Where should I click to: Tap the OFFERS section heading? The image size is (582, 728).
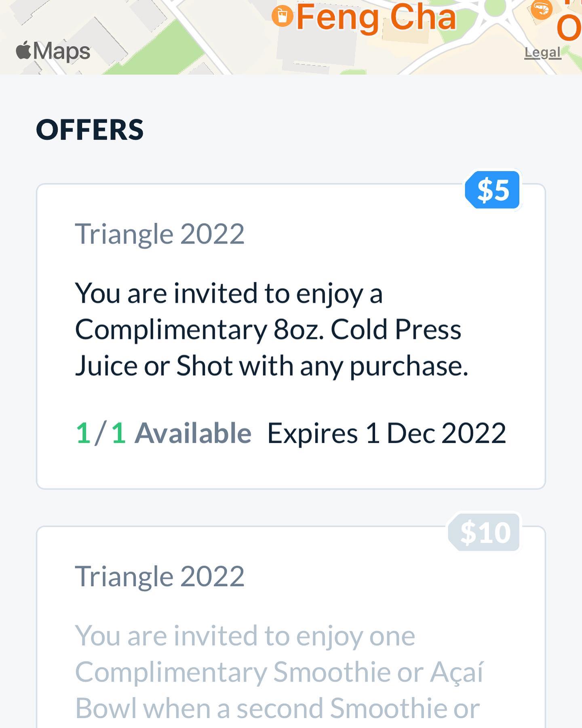(90, 130)
